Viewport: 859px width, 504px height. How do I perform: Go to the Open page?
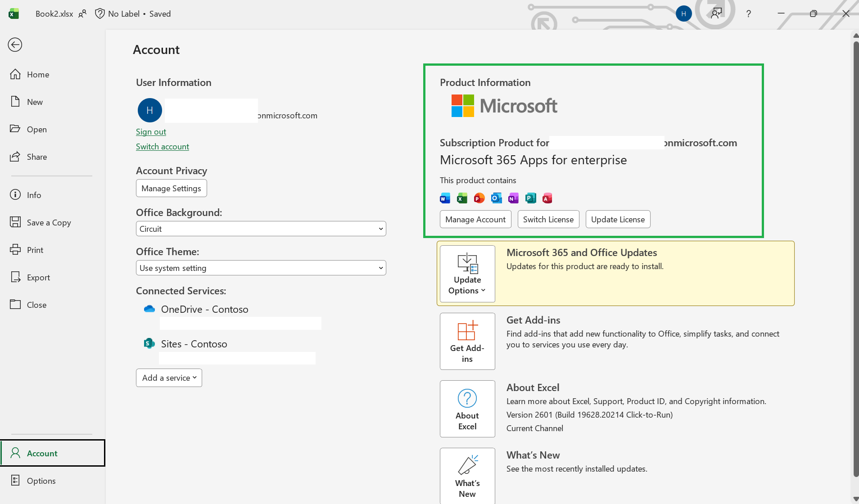click(52, 130)
